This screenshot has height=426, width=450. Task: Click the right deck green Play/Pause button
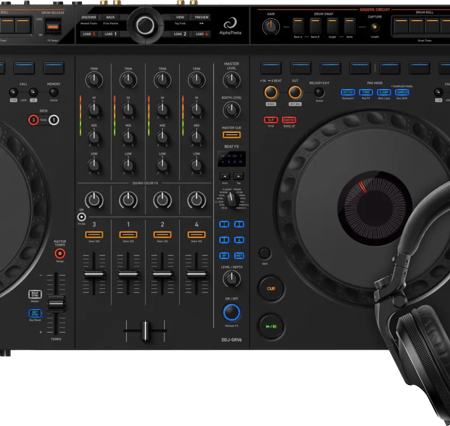click(271, 326)
